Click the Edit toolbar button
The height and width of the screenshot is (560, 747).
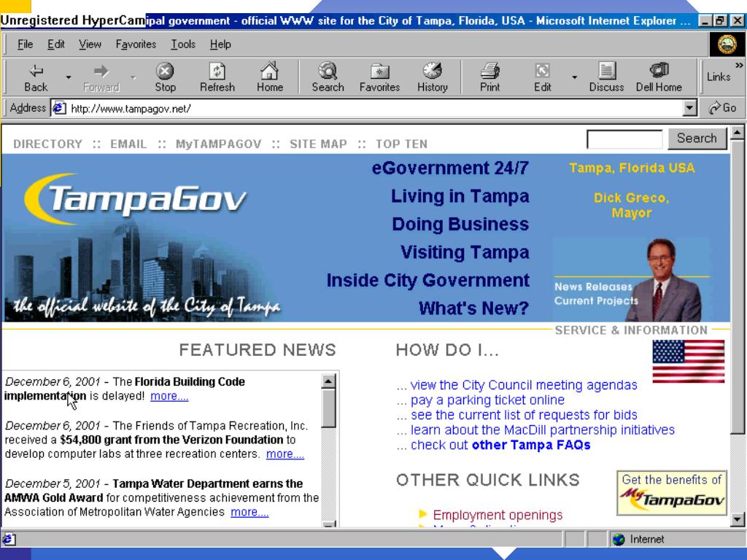[542, 77]
